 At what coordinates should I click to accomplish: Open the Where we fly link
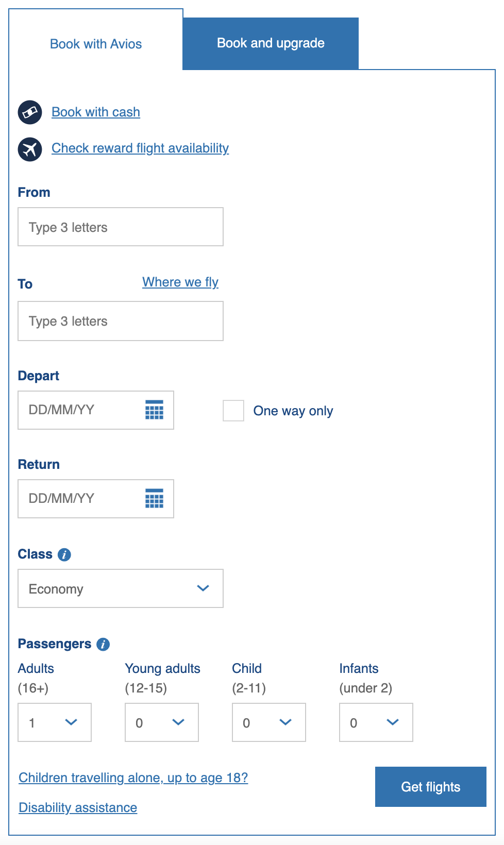coord(180,282)
